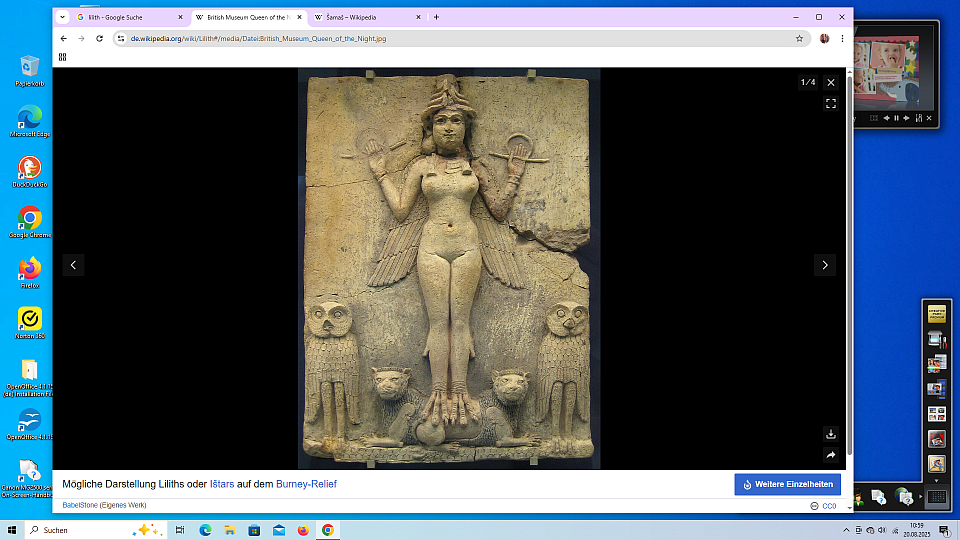Open the 'BabelStone' author link
The image size is (960, 540).
tap(80, 505)
